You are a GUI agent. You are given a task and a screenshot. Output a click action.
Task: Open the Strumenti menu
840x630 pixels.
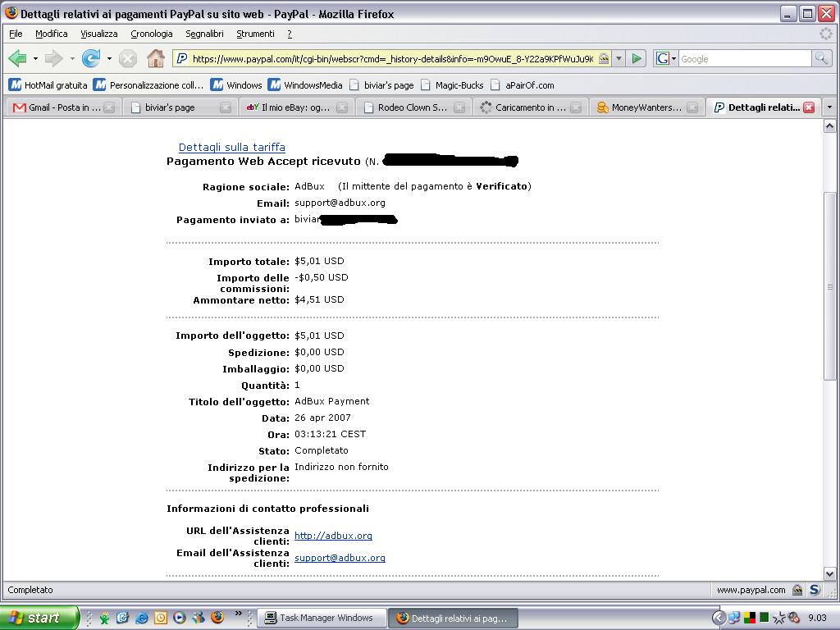(256, 34)
